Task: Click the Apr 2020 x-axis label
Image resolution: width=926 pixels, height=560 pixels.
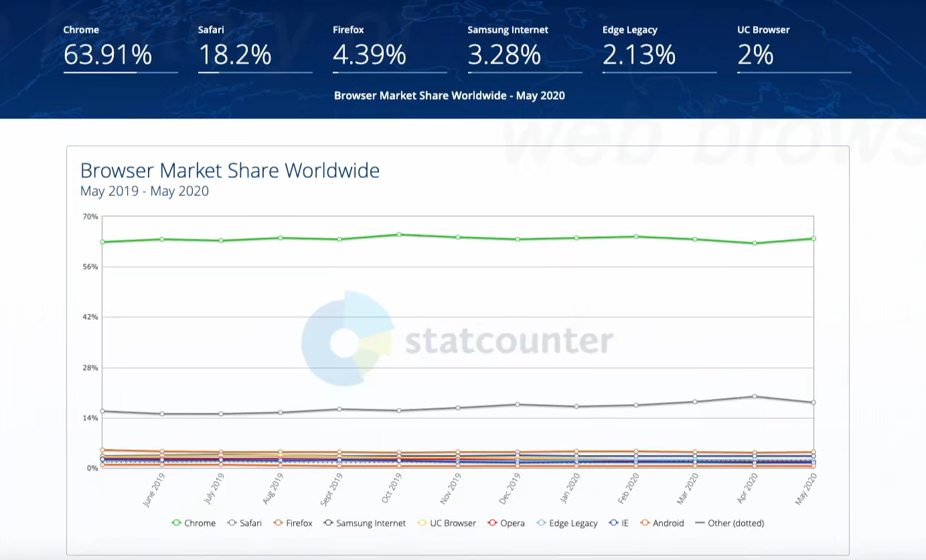Action: (x=747, y=489)
